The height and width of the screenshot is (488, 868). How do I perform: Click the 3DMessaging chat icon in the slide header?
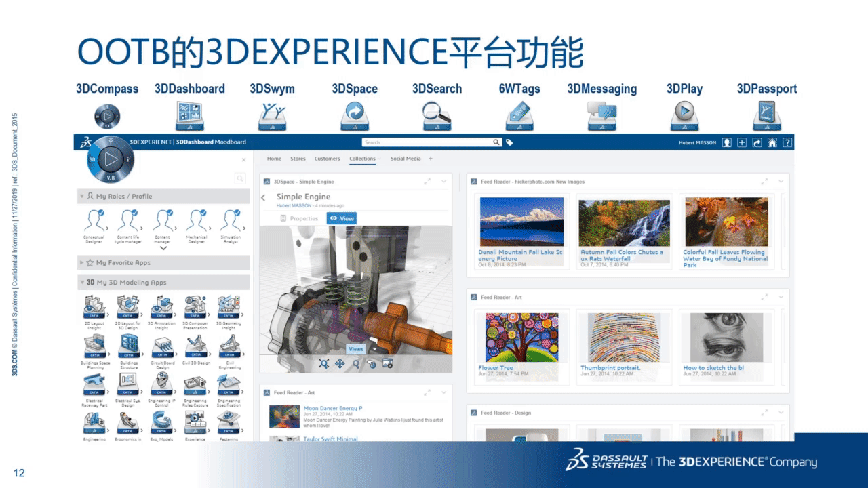pos(601,116)
